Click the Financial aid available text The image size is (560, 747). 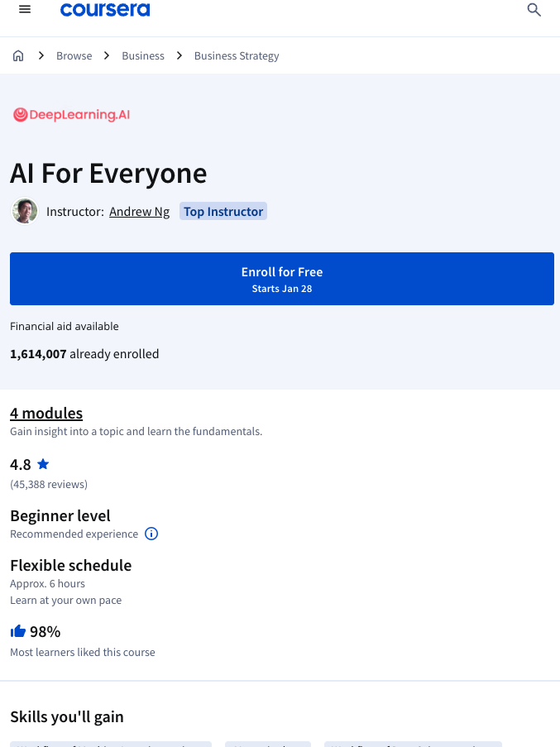64,326
